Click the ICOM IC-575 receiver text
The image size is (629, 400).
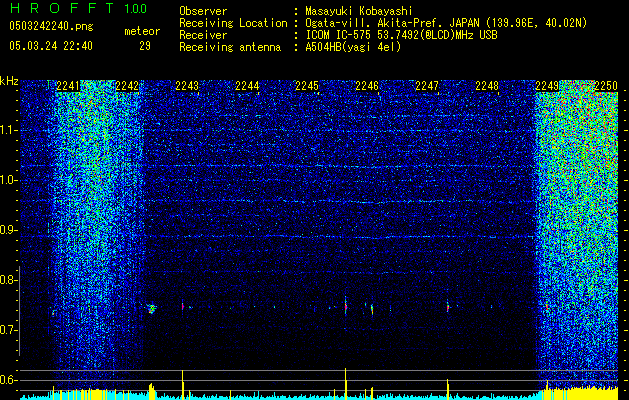coord(401,35)
